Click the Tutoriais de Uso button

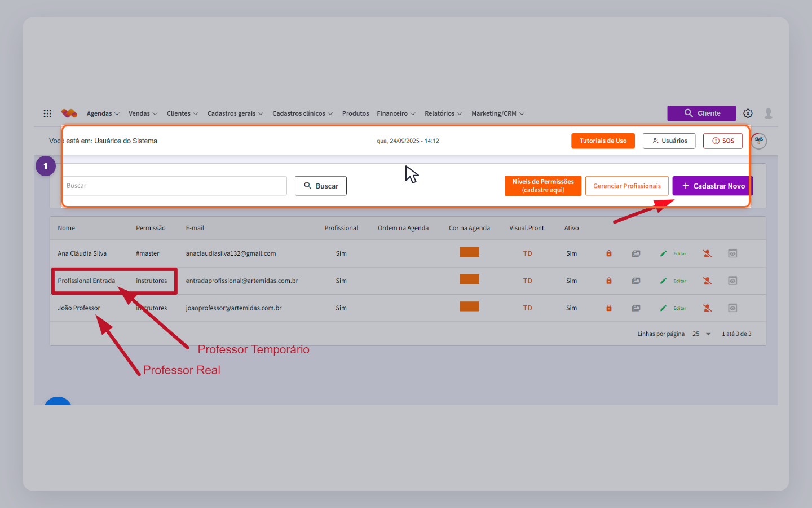pyautogui.click(x=603, y=141)
